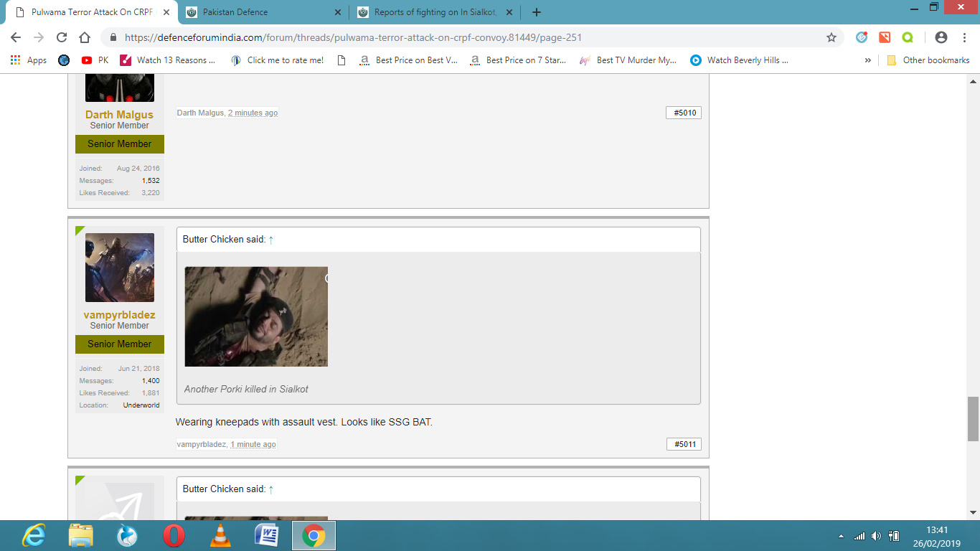
Task: Open Best Price on 7 Star bookmark
Action: [x=518, y=60]
